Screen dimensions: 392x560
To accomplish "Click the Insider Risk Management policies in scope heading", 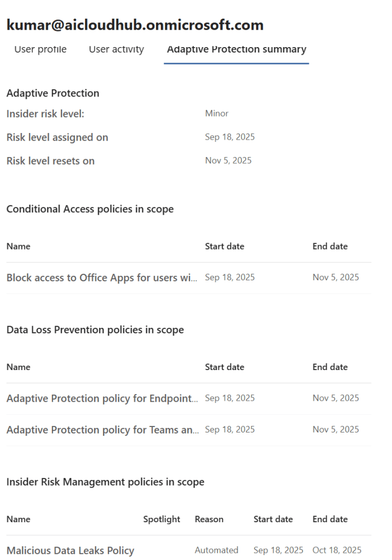I will (x=105, y=482).
